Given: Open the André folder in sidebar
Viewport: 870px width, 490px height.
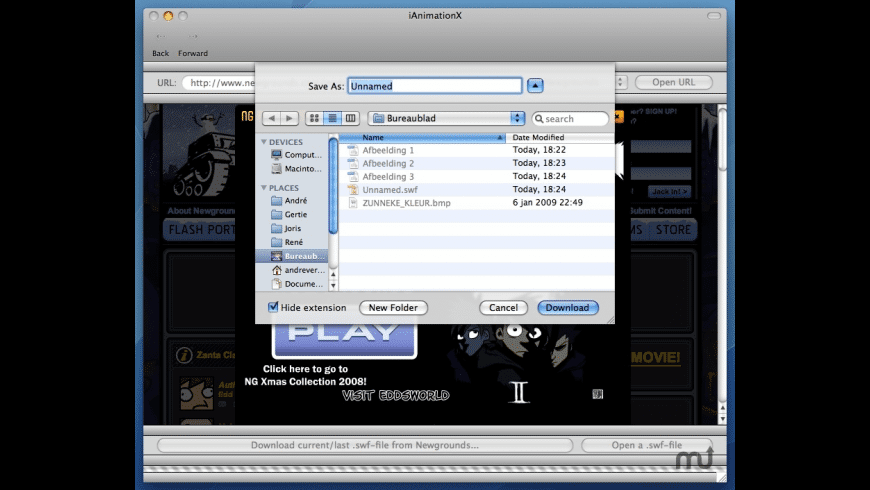Looking at the screenshot, I should coord(290,201).
